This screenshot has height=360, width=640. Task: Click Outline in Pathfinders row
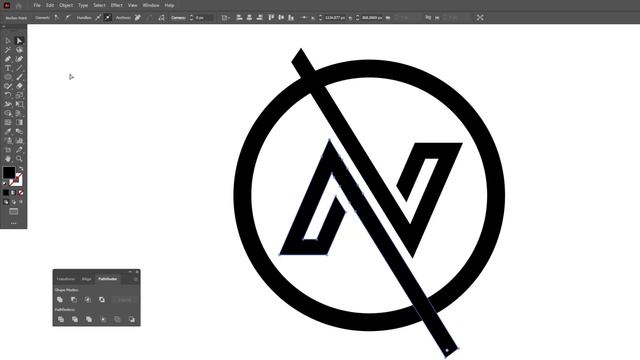click(117, 319)
